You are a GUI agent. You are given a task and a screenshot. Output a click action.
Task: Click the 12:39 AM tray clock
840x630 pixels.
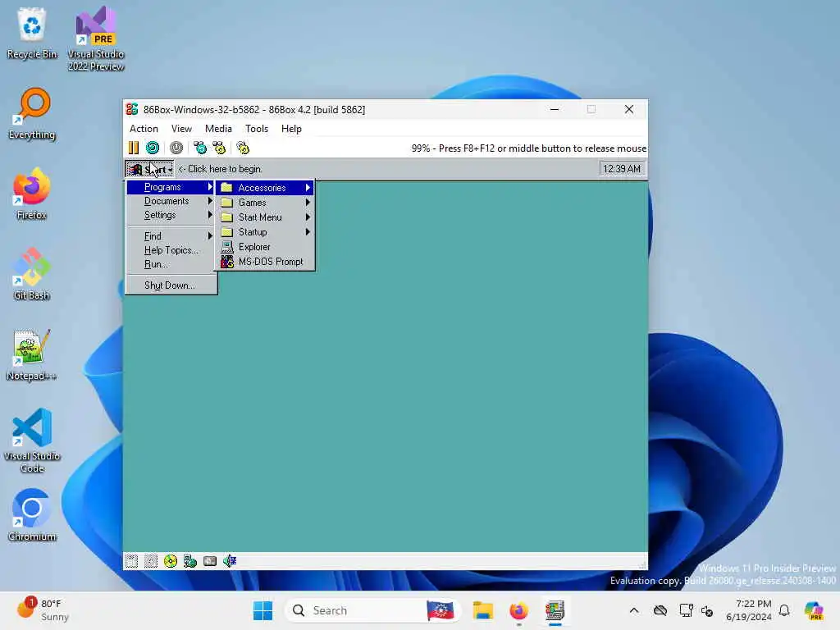tap(622, 169)
